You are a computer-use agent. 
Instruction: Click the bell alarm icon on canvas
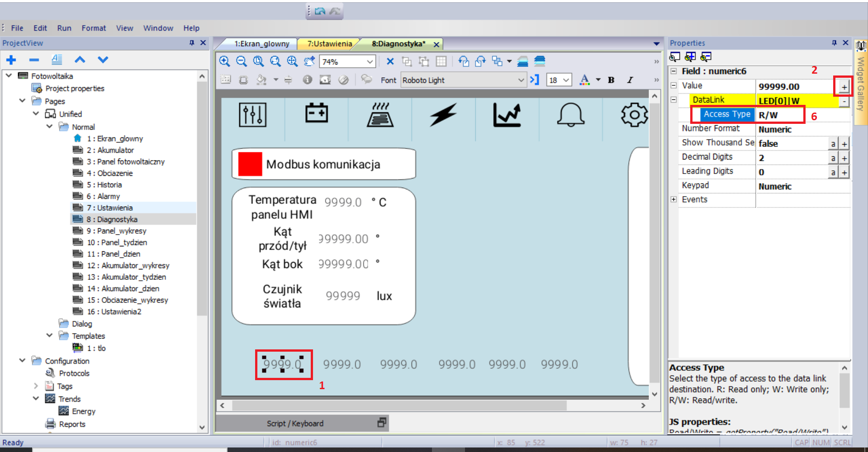pos(570,115)
